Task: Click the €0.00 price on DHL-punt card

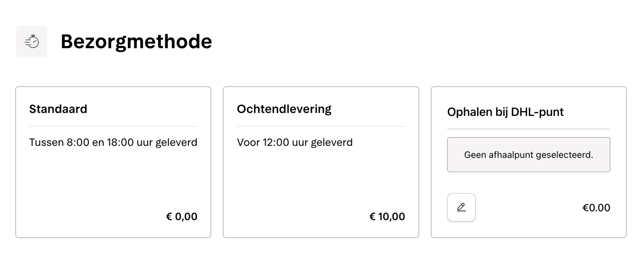Action: (597, 207)
